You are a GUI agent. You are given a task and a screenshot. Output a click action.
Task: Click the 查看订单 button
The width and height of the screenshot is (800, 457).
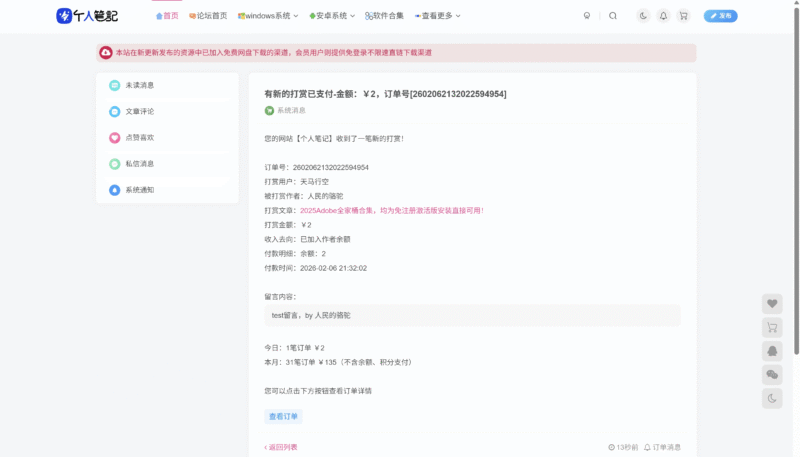point(283,416)
